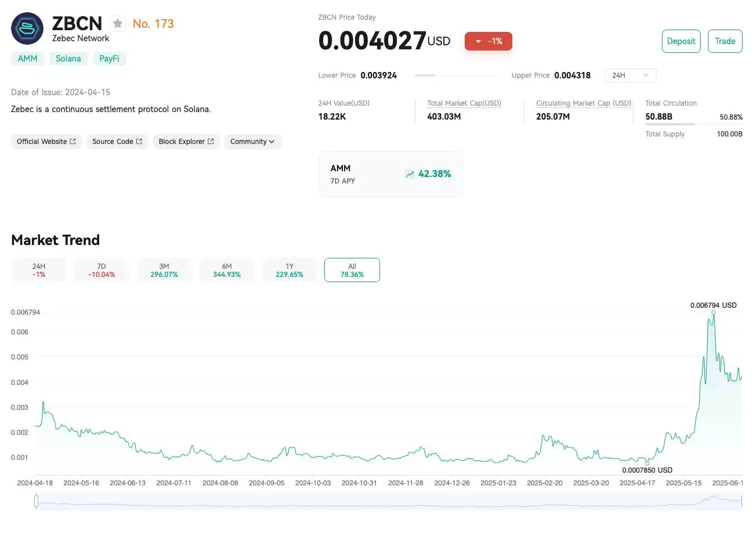
Task: Click the Solana tag
Action: pyautogui.click(x=68, y=59)
